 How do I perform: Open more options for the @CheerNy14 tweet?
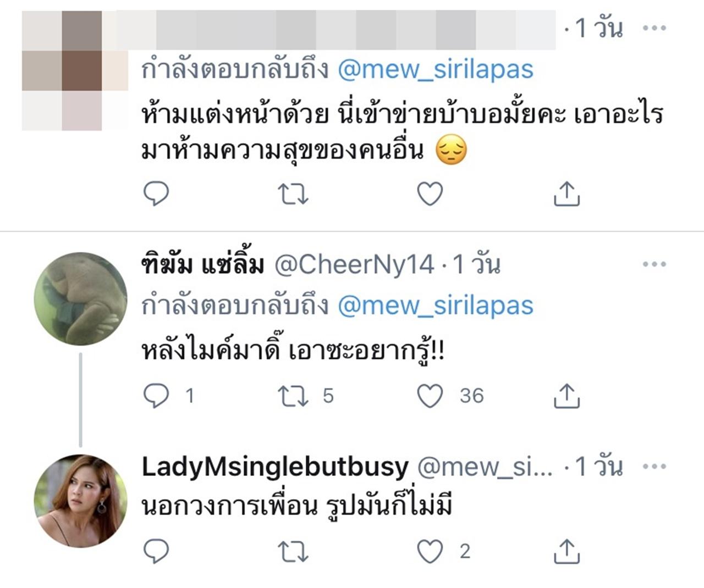tap(654, 264)
